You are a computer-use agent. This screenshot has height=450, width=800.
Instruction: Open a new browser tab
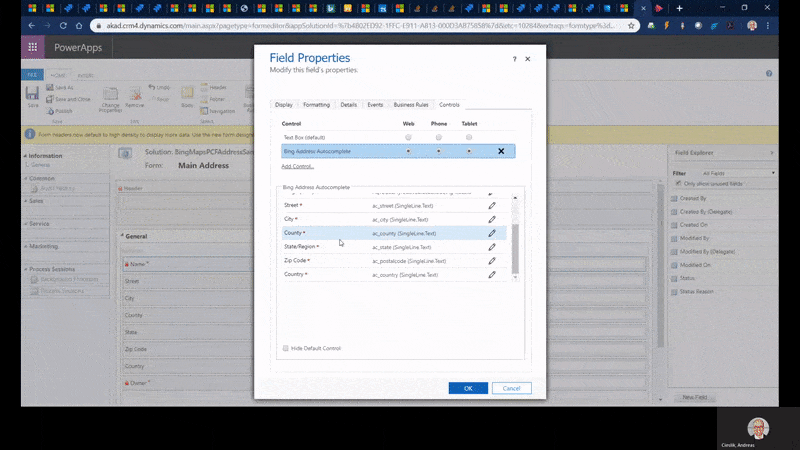pos(679,8)
